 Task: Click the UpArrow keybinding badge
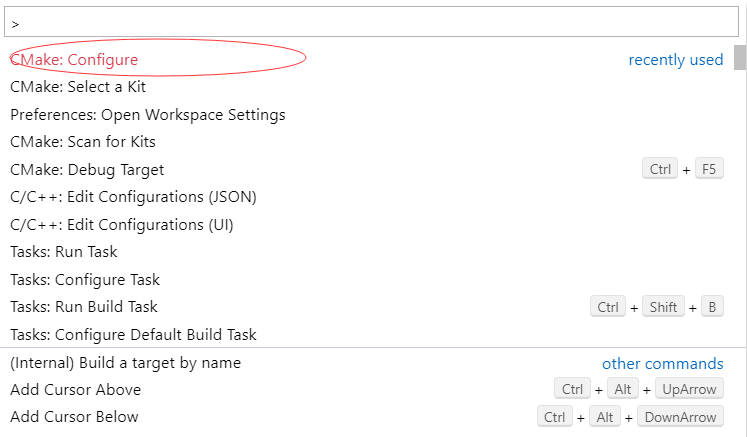coord(689,389)
